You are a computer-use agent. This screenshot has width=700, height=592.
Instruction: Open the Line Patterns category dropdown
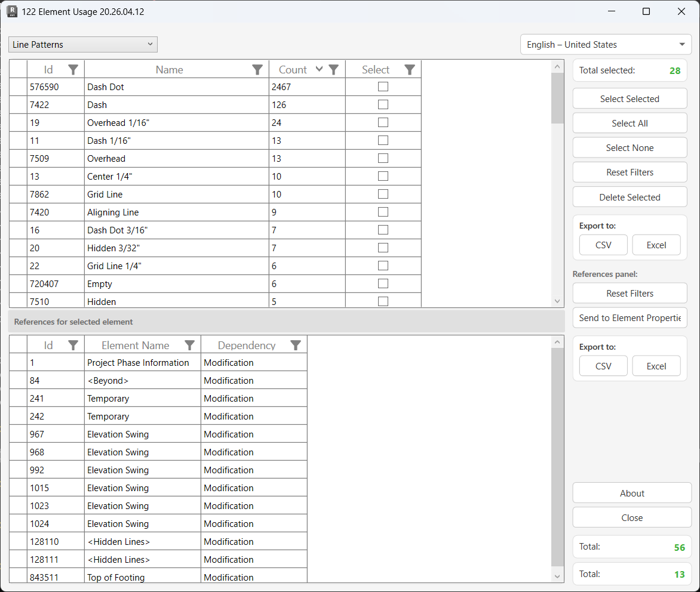(82, 44)
